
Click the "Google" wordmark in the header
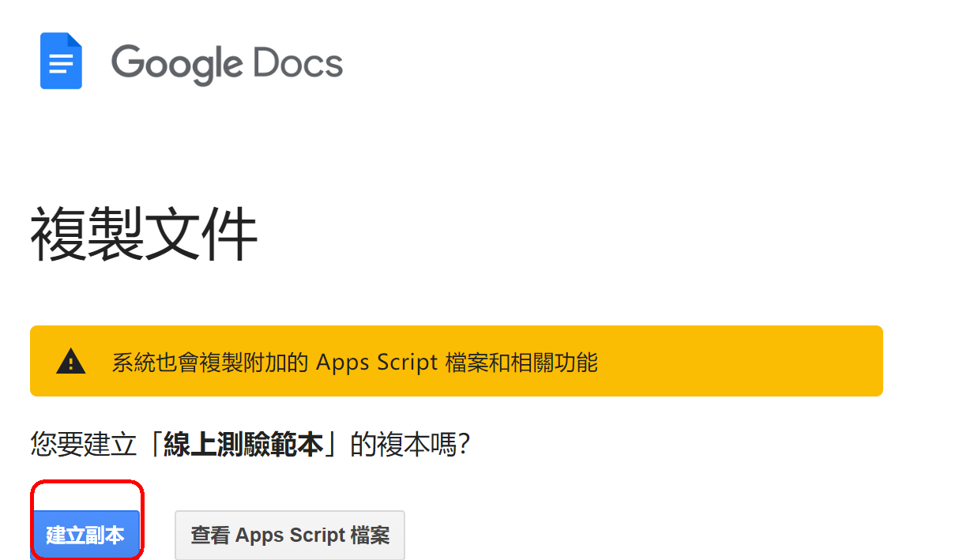176,63
